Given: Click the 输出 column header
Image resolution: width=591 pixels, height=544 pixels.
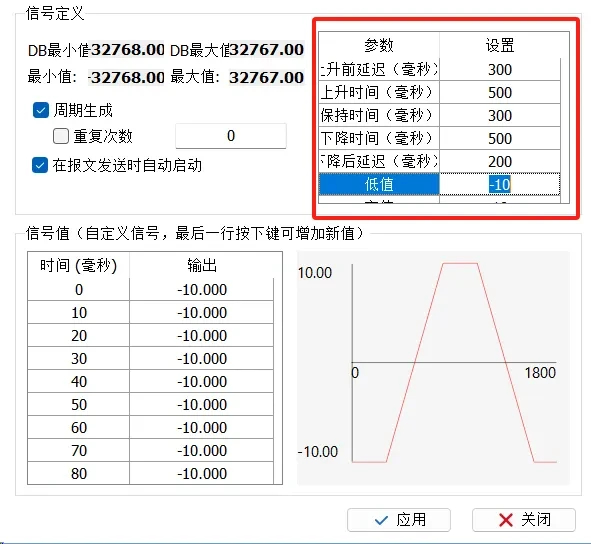Looking at the screenshot, I should [x=202, y=265].
